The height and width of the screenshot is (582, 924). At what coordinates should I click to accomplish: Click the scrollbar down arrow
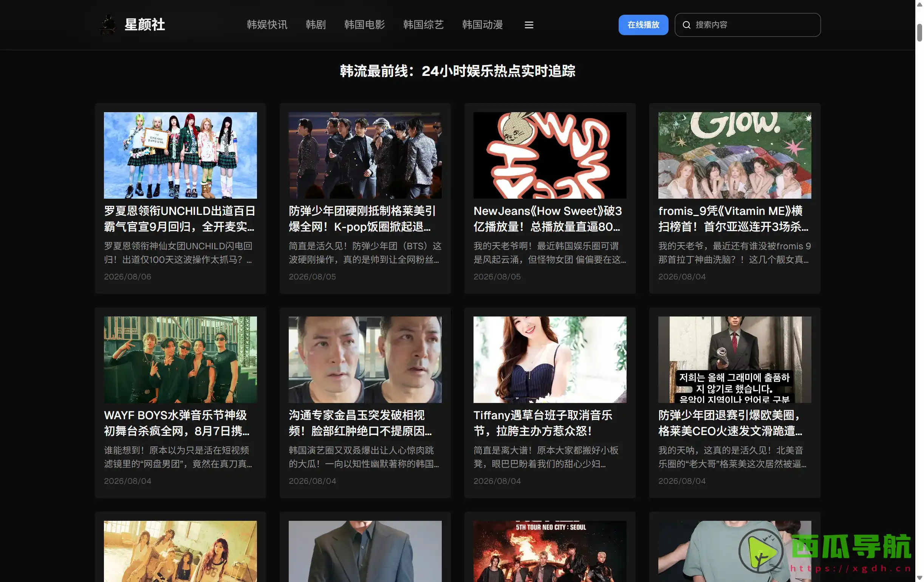(919, 578)
